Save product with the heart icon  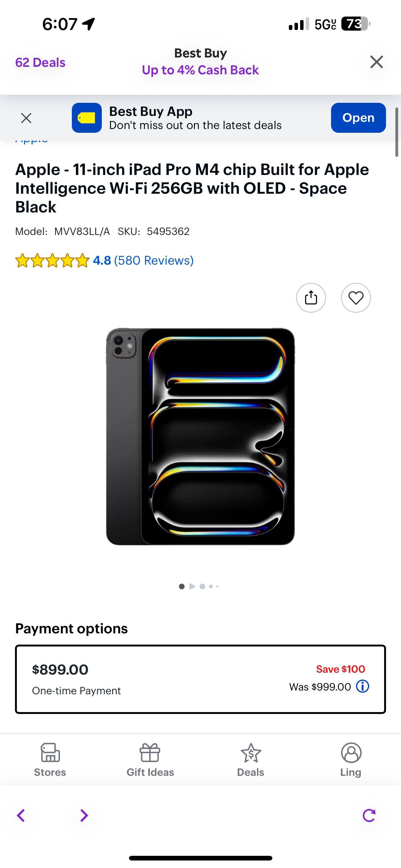click(x=355, y=297)
